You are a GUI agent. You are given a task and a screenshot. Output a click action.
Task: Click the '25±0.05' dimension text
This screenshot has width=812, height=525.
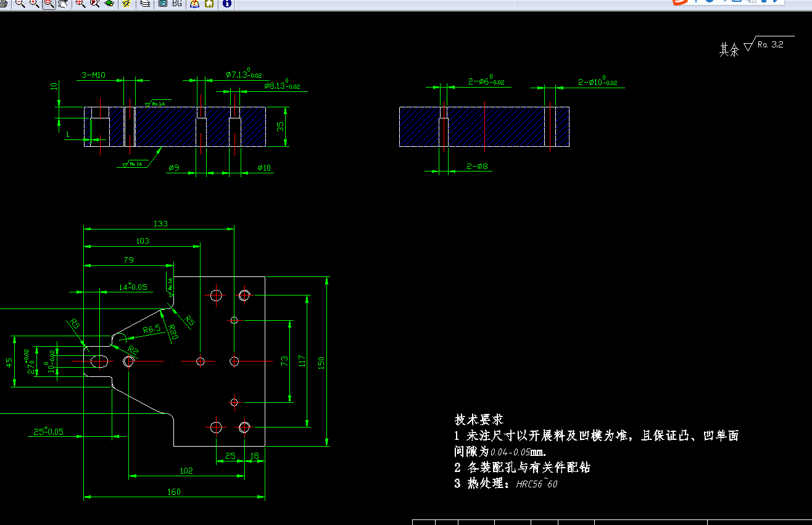click(x=48, y=431)
